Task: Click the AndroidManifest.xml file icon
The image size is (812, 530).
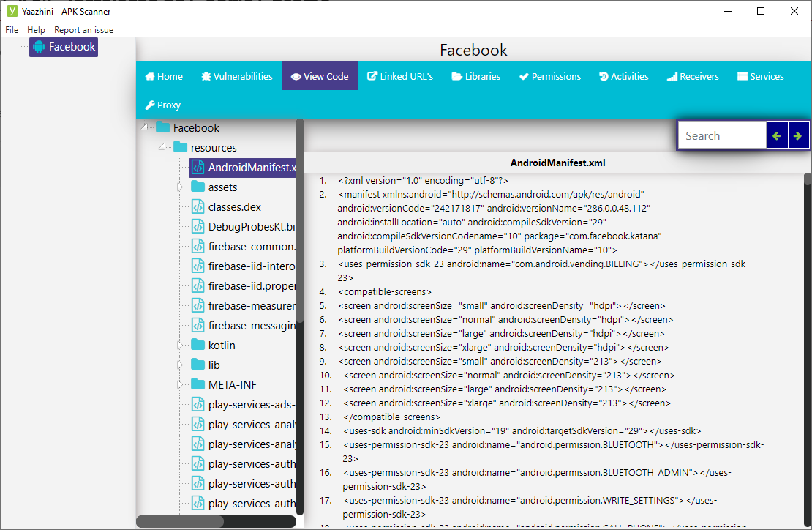Action: coord(198,168)
